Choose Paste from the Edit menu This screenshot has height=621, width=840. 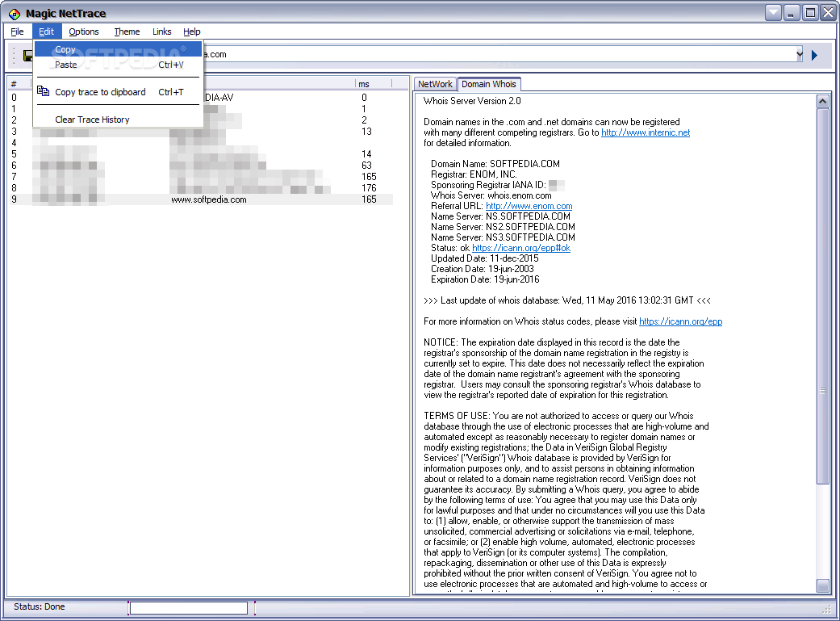118,65
